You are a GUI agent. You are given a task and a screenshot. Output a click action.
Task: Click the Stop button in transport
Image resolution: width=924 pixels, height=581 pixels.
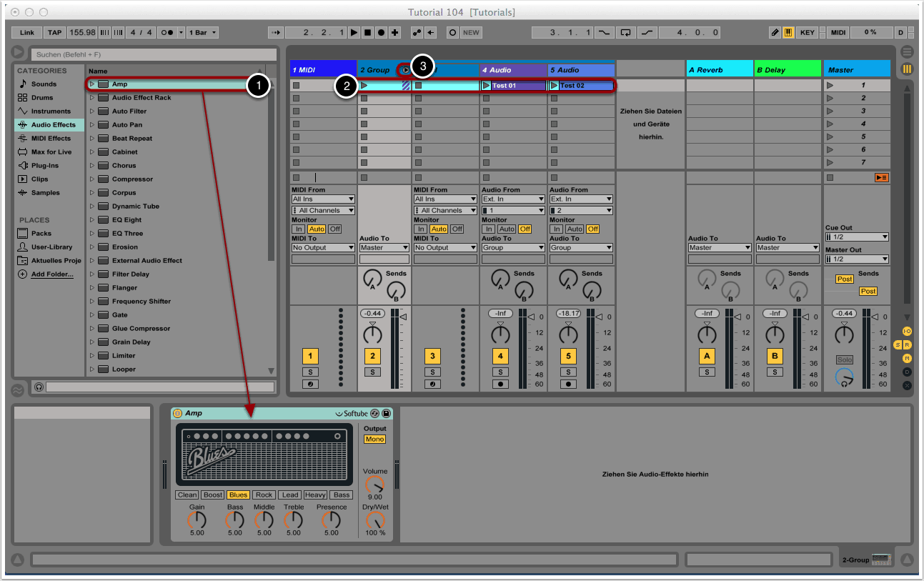[367, 32]
